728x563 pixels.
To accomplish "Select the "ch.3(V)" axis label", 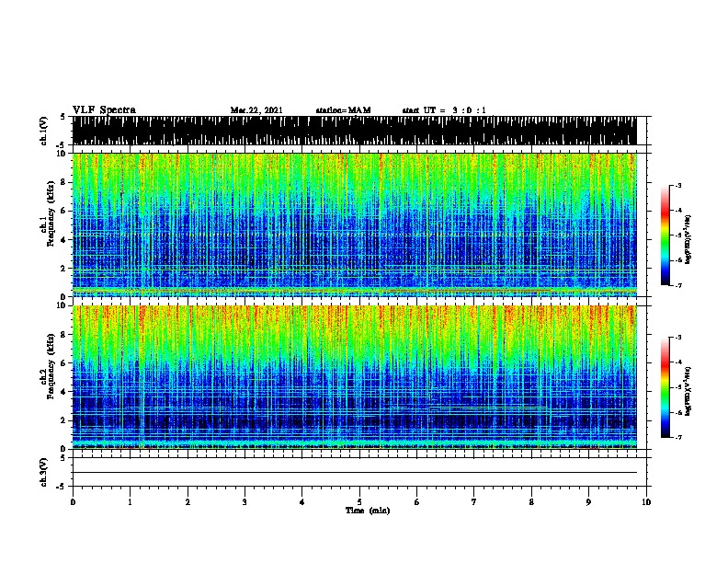I will [x=43, y=473].
